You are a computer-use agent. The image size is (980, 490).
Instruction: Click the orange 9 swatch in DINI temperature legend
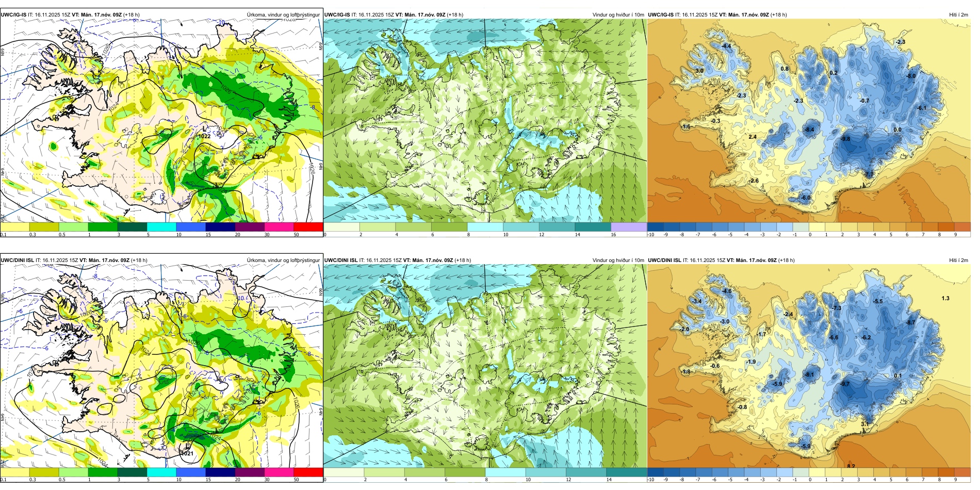pyautogui.click(x=962, y=472)
